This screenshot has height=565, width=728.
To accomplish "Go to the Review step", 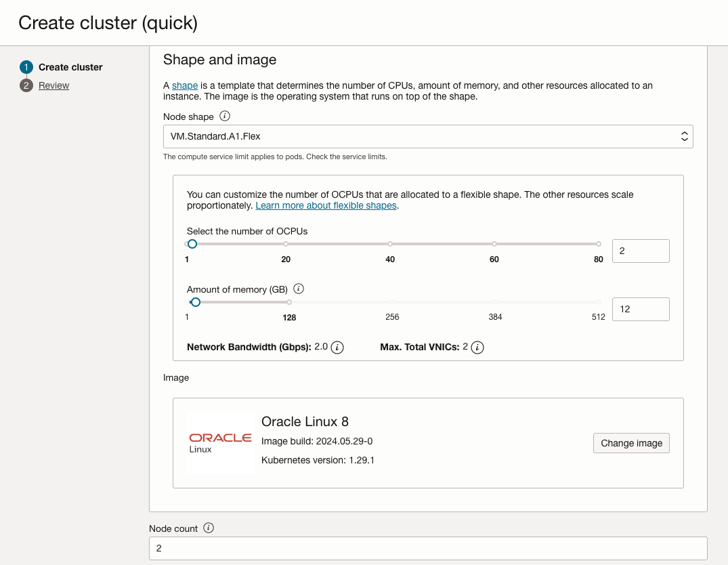I will tap(54, 85).
